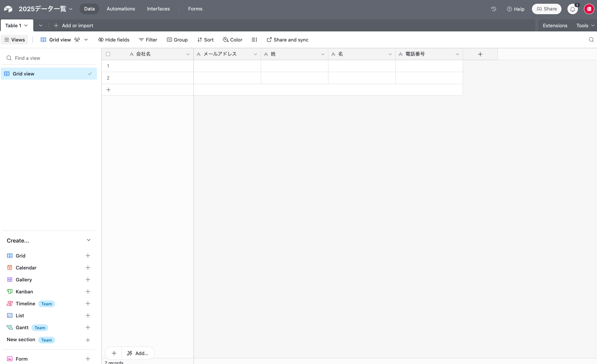Expand the Tools dropdown

point(585,25)
